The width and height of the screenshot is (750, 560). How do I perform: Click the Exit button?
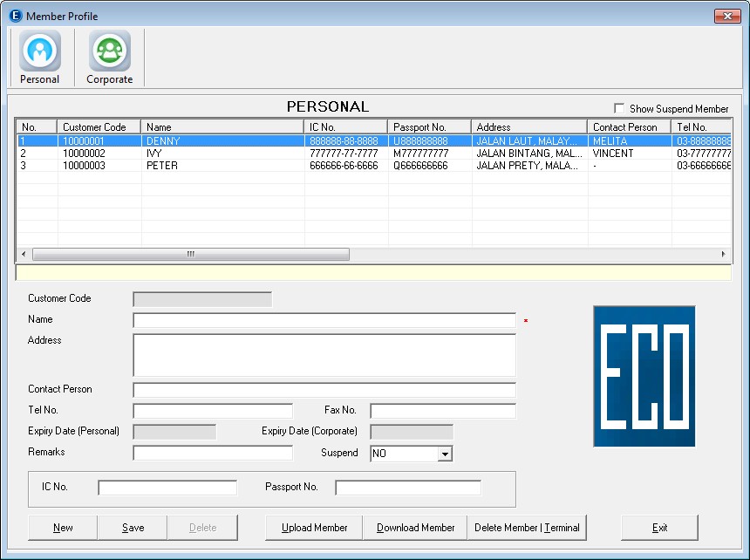[x=659, y=528]
